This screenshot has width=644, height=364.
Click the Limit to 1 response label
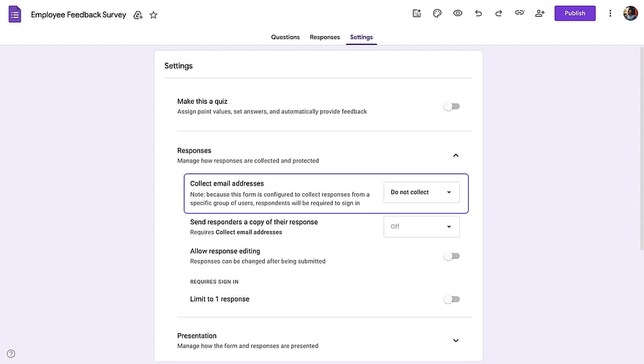click(x=220, y=299)
